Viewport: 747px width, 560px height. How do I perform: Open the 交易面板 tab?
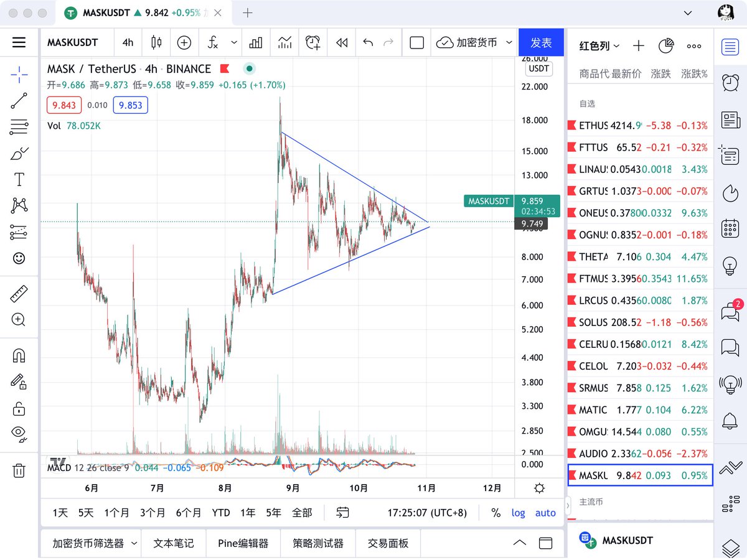[x=388, y=543]
